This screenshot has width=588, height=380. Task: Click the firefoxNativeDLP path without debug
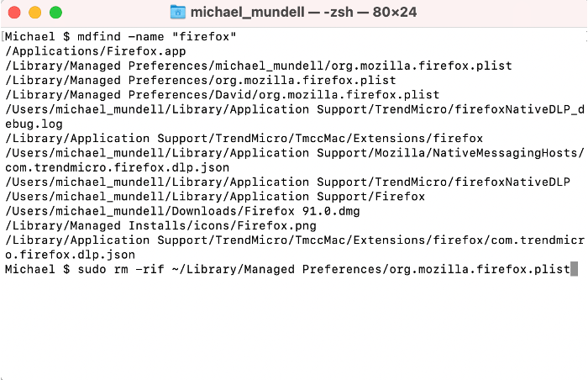point(287,182)
